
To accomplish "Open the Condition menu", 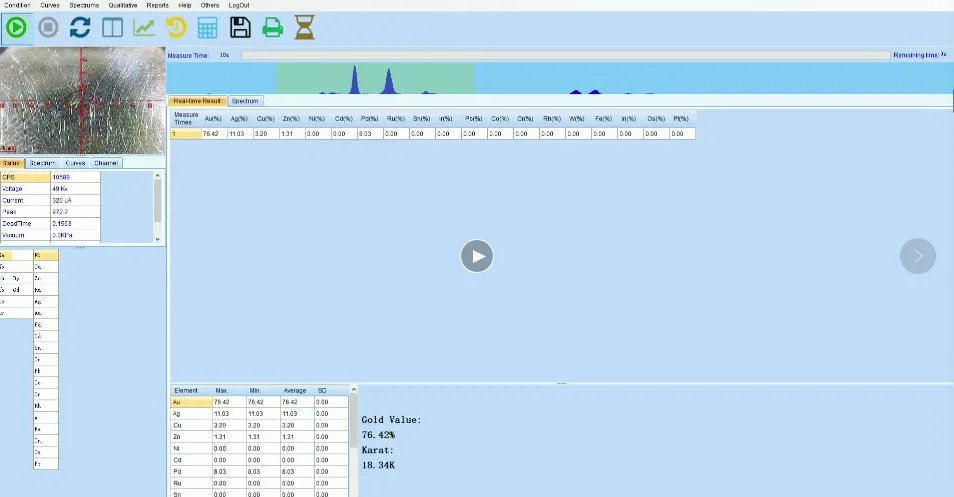I will [x=17, y=5].
